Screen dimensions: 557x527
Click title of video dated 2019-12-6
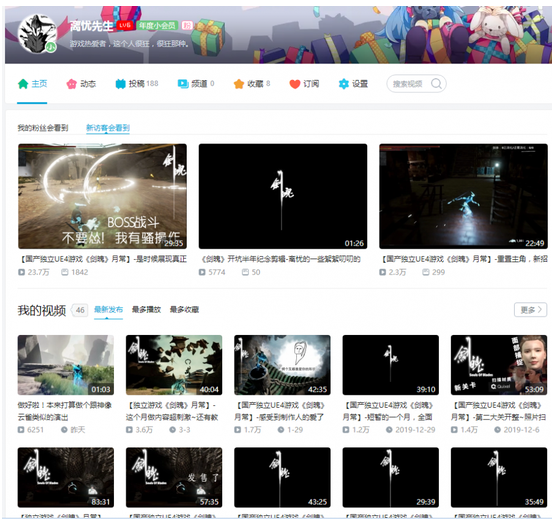pos(499,411)
